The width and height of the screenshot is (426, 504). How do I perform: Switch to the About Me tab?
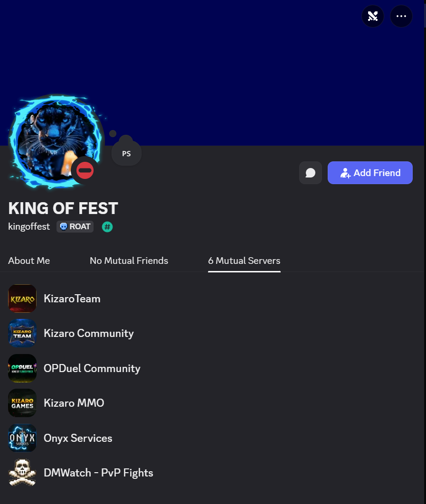click(x=29, y=261)
